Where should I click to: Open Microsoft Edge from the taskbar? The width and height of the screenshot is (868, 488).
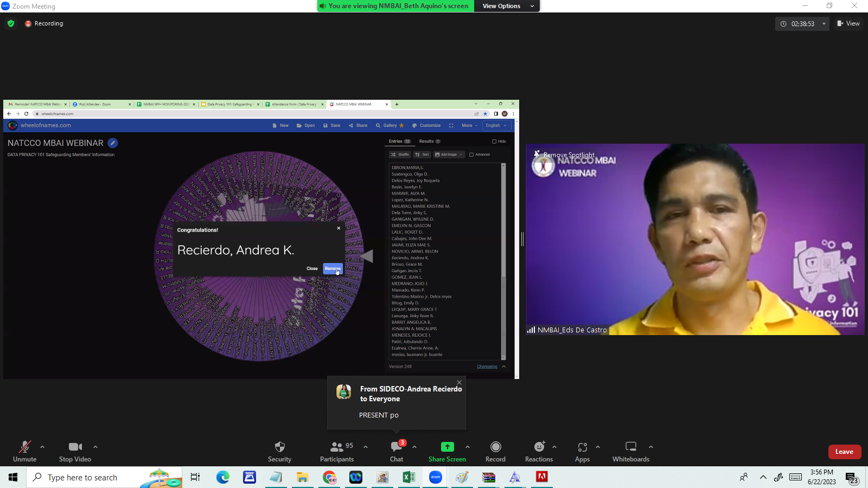click(x=223, y=477)
